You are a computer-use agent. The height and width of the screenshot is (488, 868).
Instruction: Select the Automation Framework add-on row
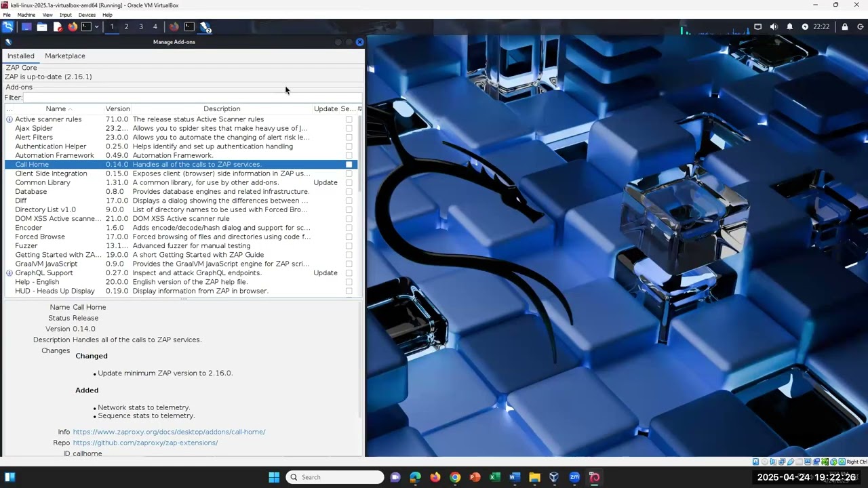[180, 155]
